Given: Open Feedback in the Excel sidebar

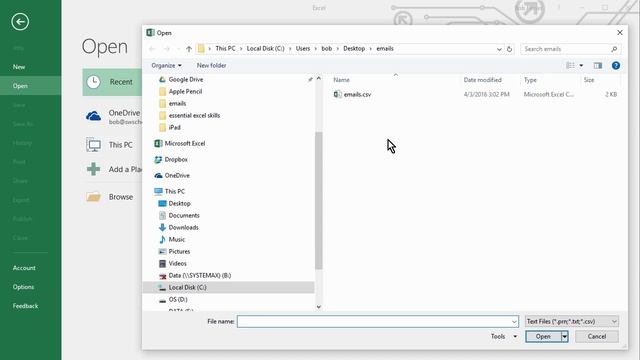Looking at the screenshot, I should click(x=25, y=306).
